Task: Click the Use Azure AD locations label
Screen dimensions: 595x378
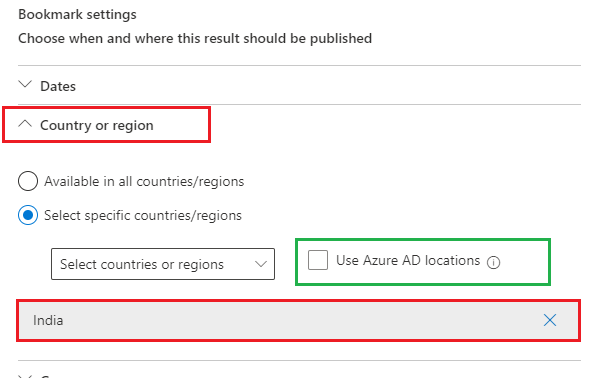Action: 408,260
